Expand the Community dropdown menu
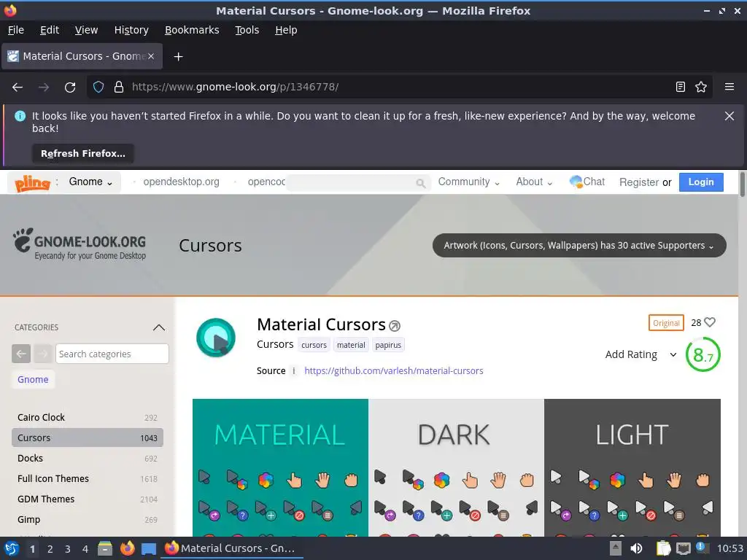747x560 pixels. tap(469, 182)
